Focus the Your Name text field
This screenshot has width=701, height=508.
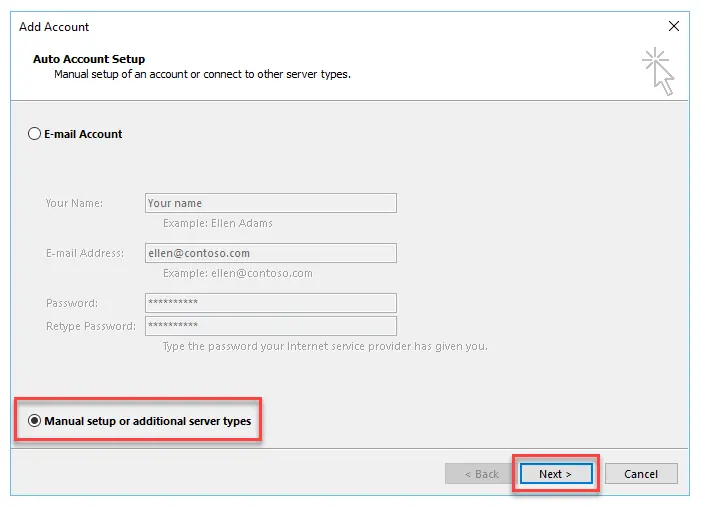click(270, 203)
